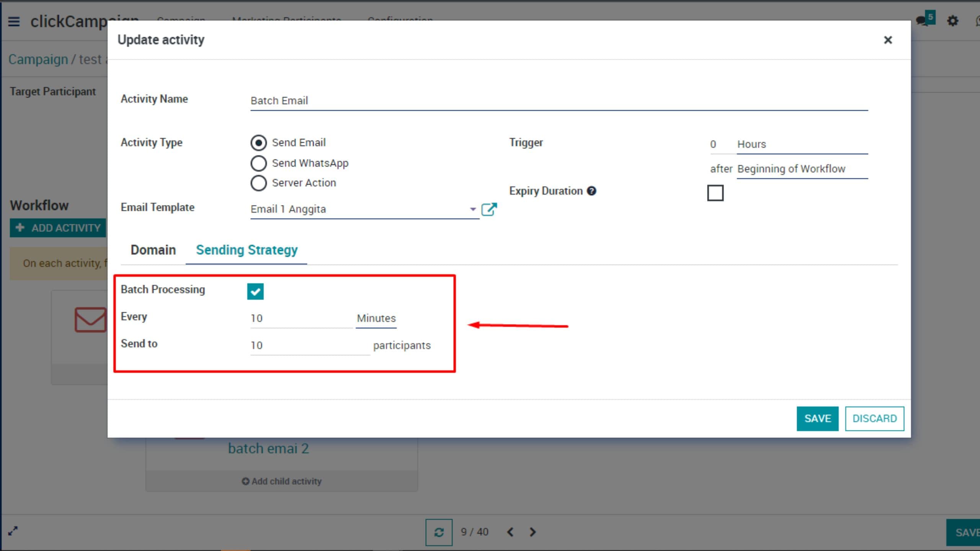Switch to Sending Strategy tab
This screenshot has width=980, height=551.
coord(247,250)
